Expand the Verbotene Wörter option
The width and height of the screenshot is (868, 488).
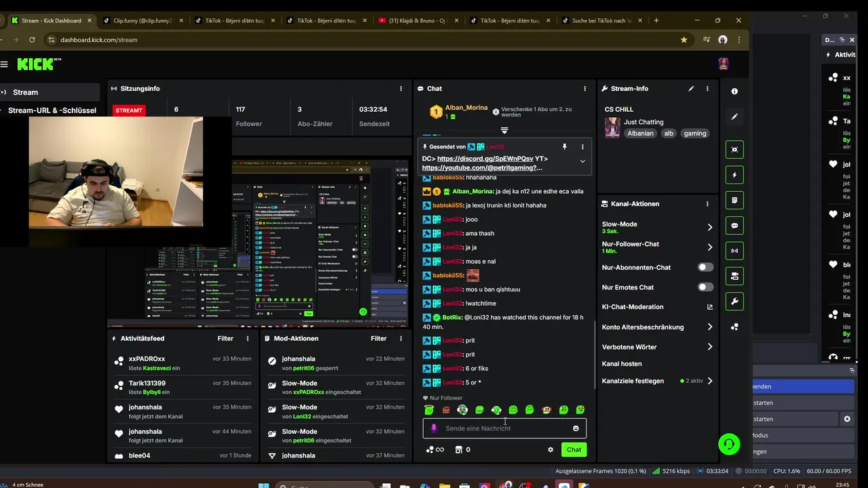coord(710,347)
